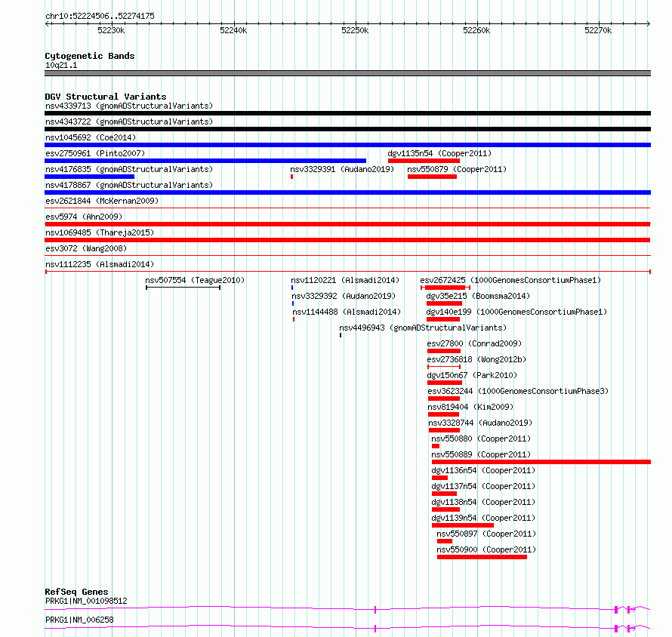Screen dimensions: 672x637
Task: Click the RefSeq Genes track title
Action: (76, 592)
